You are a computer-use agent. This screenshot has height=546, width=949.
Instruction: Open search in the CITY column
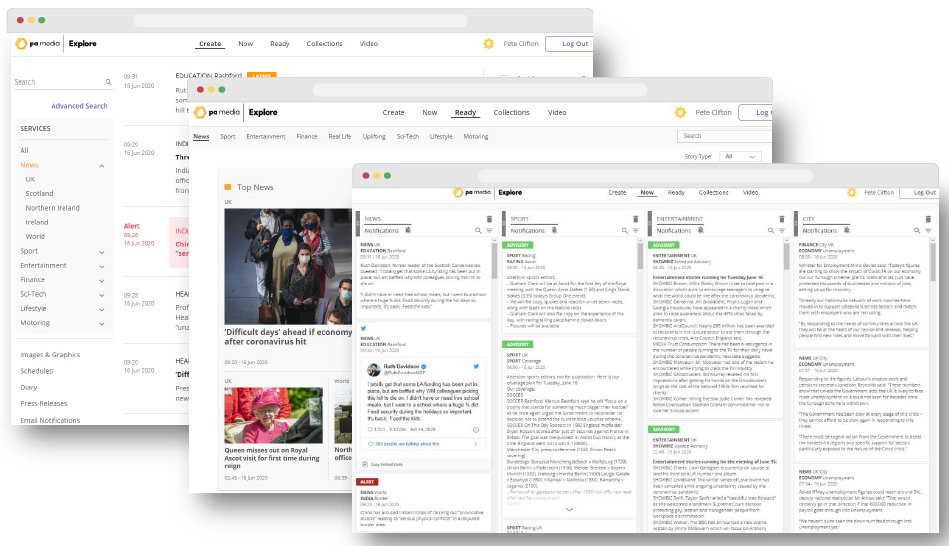click(917, 231)
